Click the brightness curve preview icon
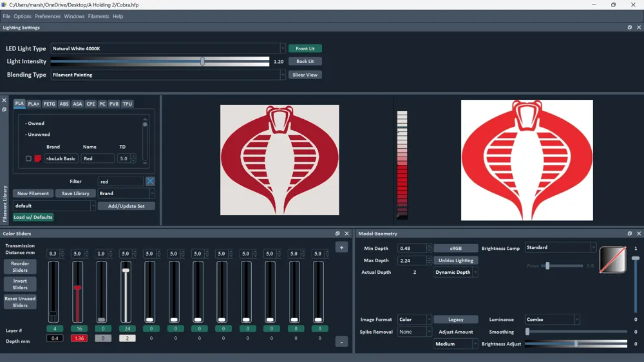 pyautogui.click(x=613, y=260)
